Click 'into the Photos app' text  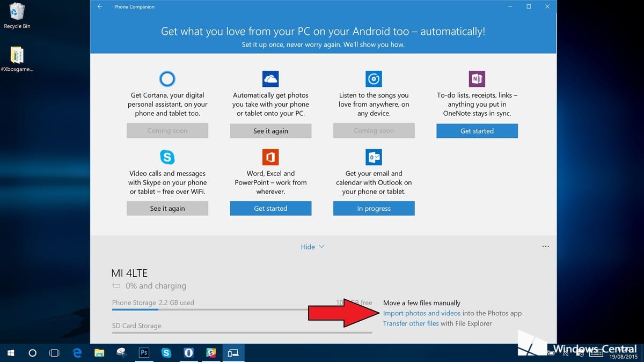click(492, 313)
